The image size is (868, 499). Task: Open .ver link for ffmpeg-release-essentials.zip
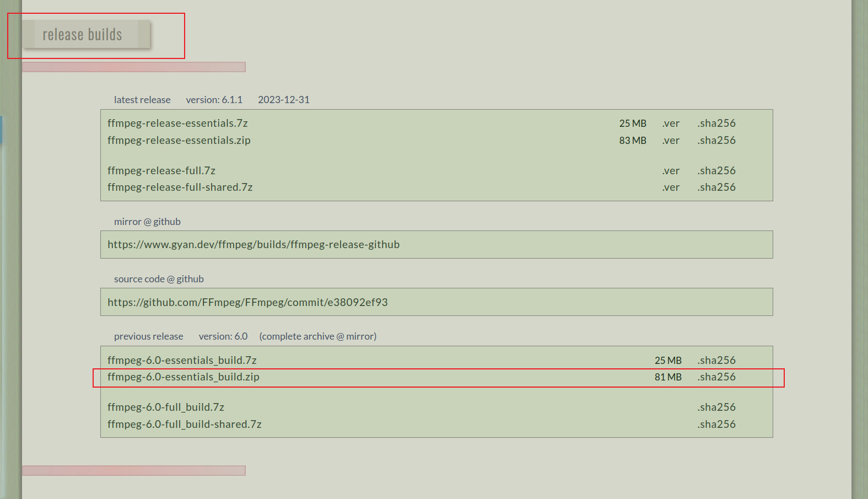(x=671, y=140)
